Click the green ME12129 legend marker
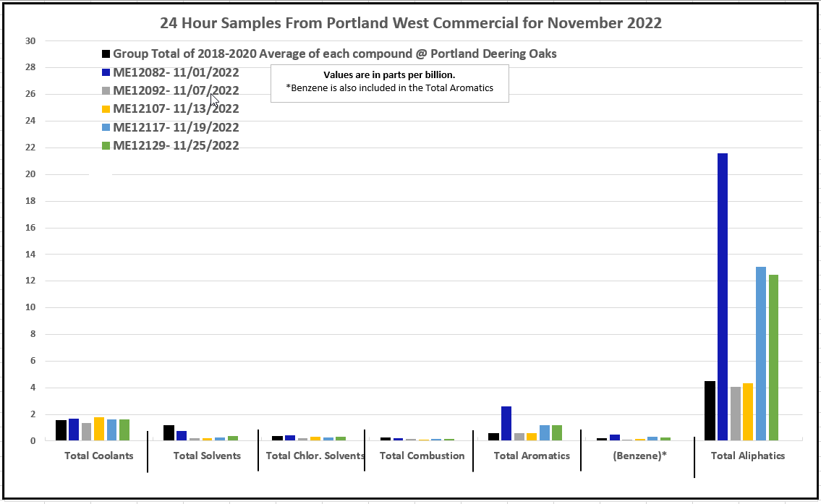The height and width of the screenshot is (504, 821). (106, 146)
